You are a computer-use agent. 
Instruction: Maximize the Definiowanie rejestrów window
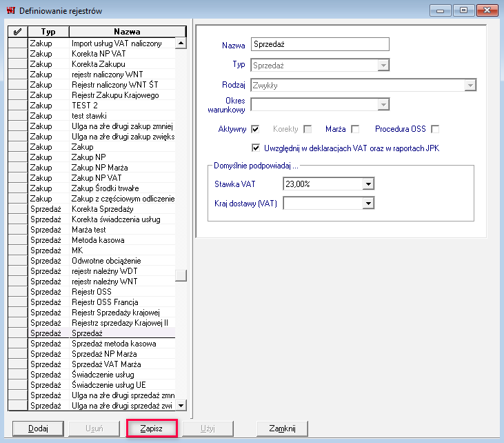pyautogui.click(x=463, y=10)
